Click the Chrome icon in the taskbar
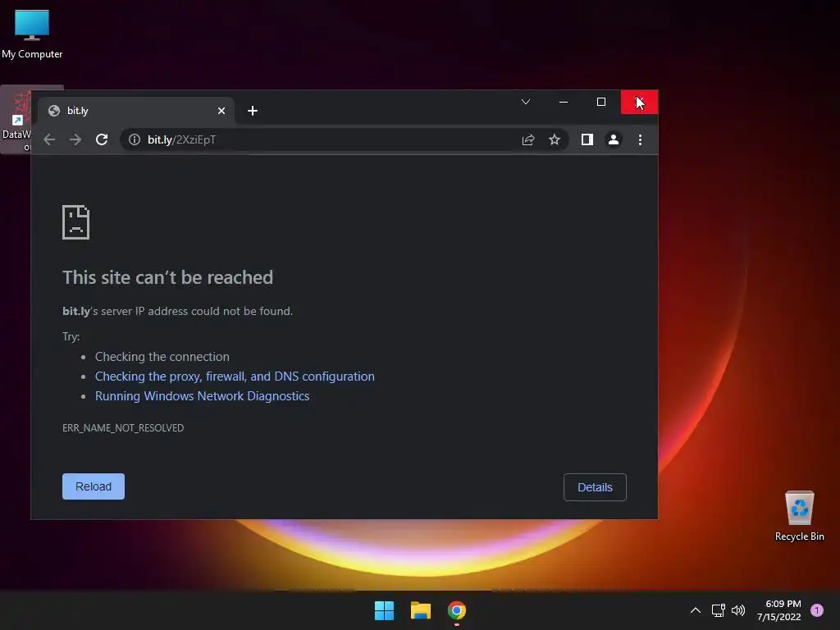840x630 pixels. (x=457, y=610)
